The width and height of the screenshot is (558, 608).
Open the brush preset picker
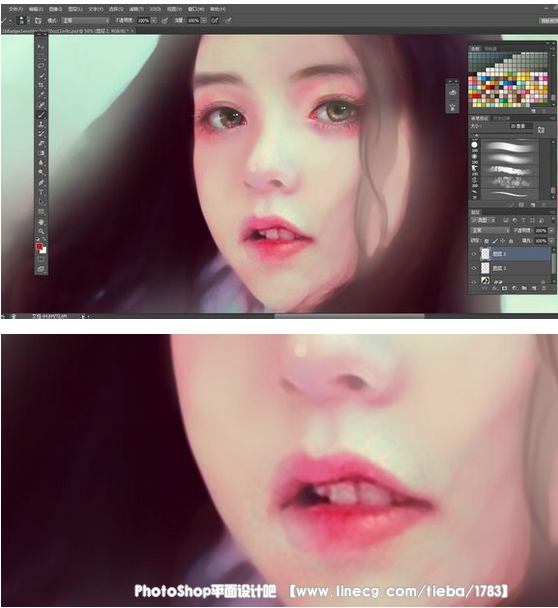click(x=23, y=20)
